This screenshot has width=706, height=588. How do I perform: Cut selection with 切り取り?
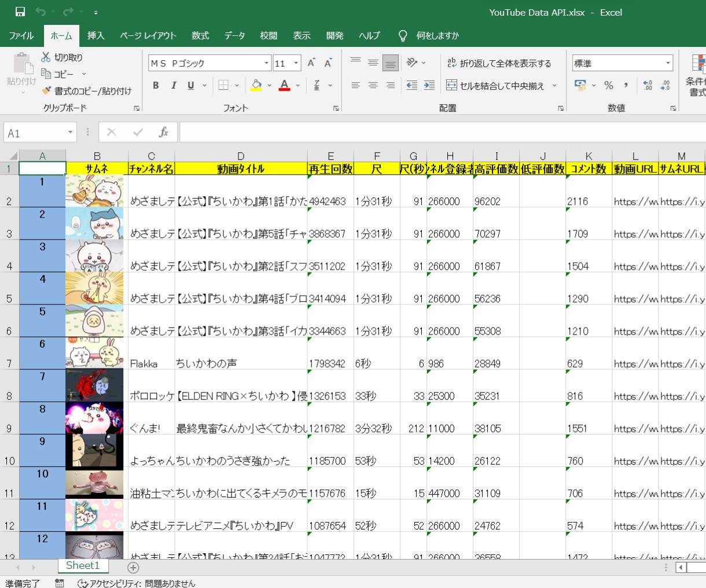(62, 57)
